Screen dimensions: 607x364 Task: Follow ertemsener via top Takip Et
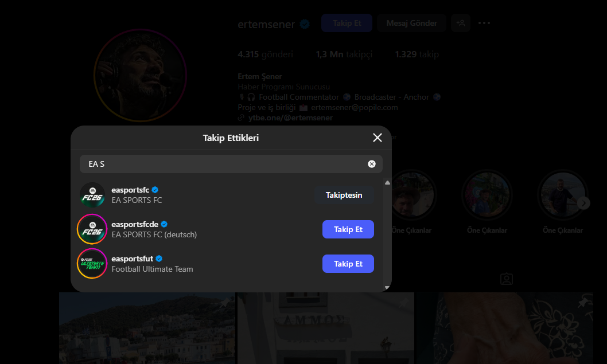[347, 23]
